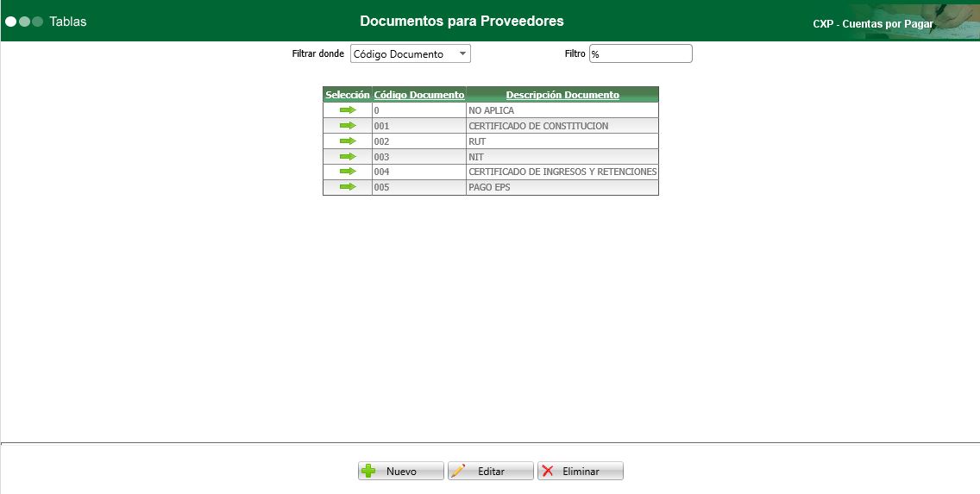Click CERTIFICADO DE INGRESOS Y RETENCIONES cell
The height and width of the screenshot is (494, 980).
pyautogui.click(x=562, y=172)
